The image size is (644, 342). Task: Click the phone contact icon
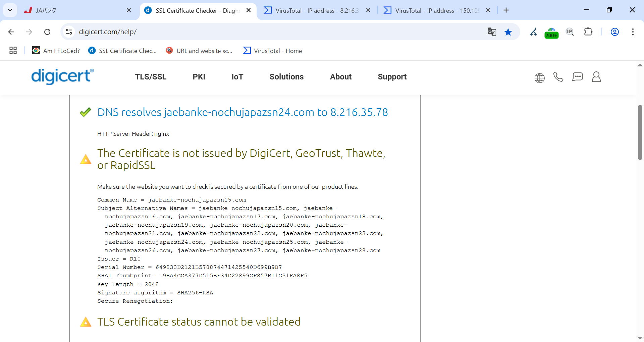click(558, 77)
